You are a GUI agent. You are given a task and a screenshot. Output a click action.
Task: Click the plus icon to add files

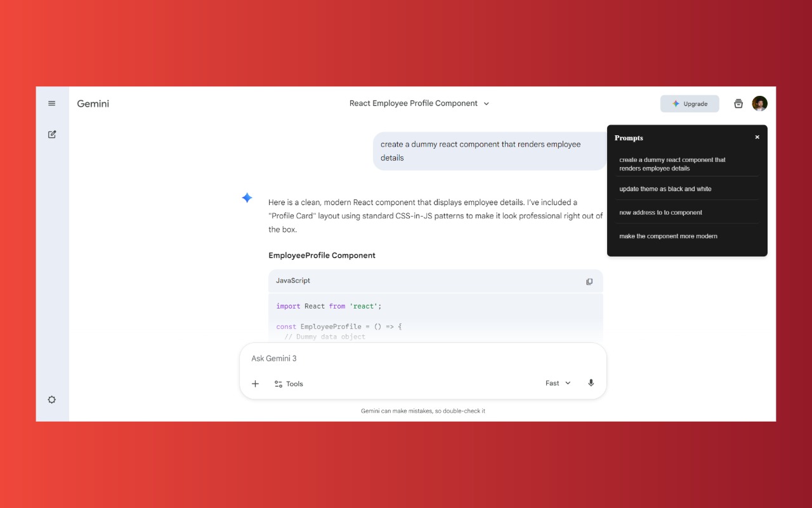coord(255,384)
